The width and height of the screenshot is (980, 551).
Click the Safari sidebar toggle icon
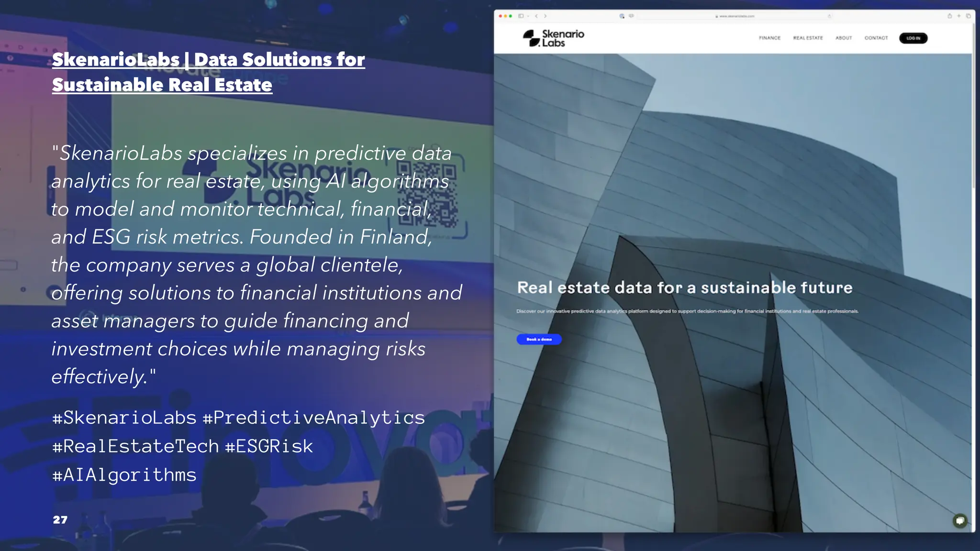[521, 16]
